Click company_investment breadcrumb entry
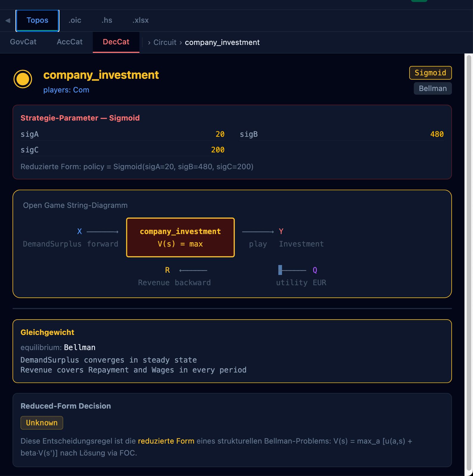 [222, 43]
